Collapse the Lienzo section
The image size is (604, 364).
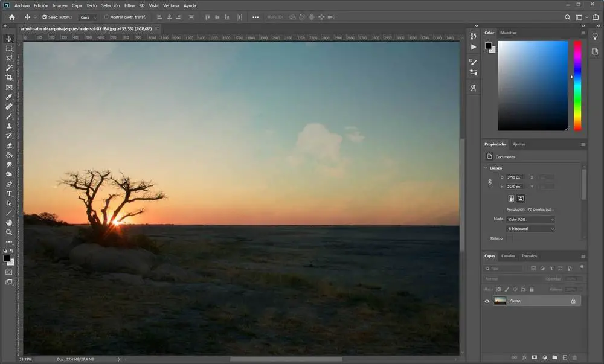point(486,168)
